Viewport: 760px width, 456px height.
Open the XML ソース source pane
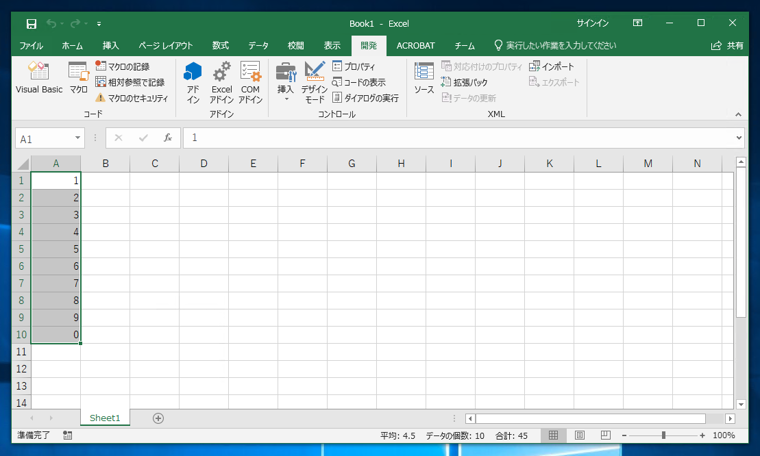(x=424, y=78)
